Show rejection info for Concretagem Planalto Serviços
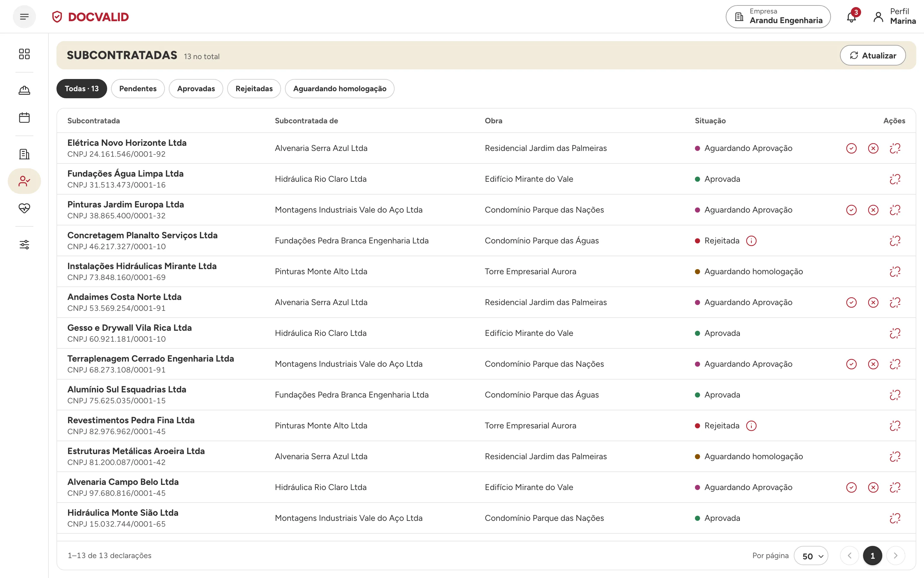The height and width of the screenshot is (578, 924). click(751, 241)
